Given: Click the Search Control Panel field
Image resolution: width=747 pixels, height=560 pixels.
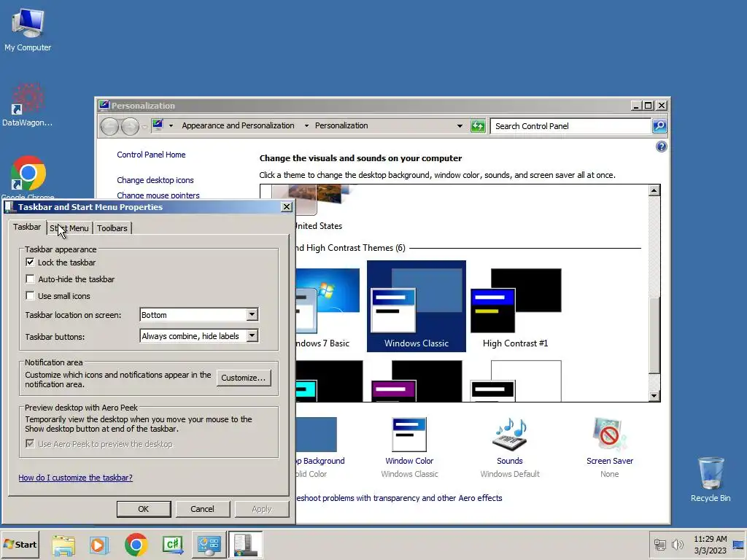Looking at the screenshot, I should click(570, 126).
